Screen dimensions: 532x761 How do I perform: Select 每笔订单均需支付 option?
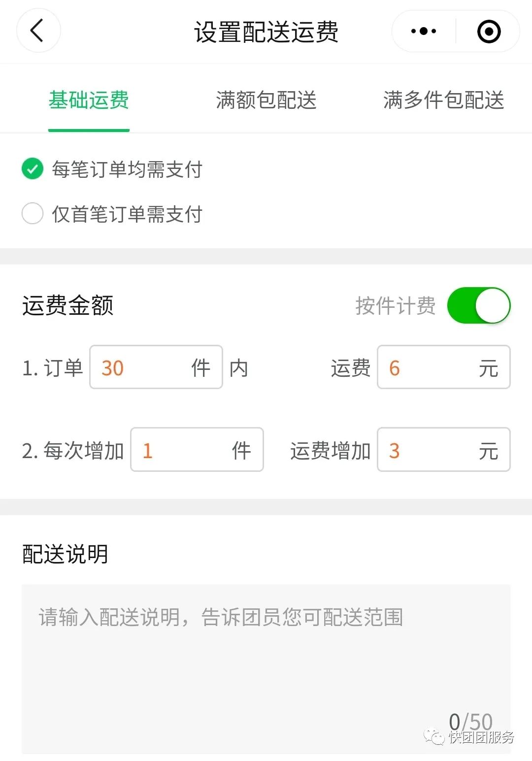point(127,169)
